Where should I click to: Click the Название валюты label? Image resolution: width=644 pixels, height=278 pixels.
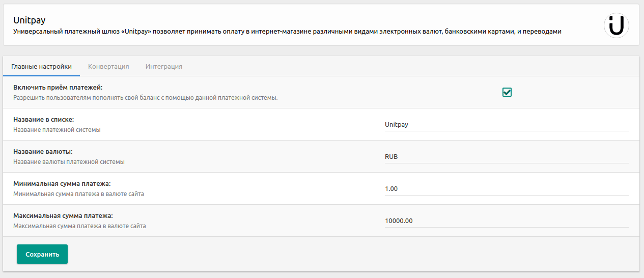point(43,152)
